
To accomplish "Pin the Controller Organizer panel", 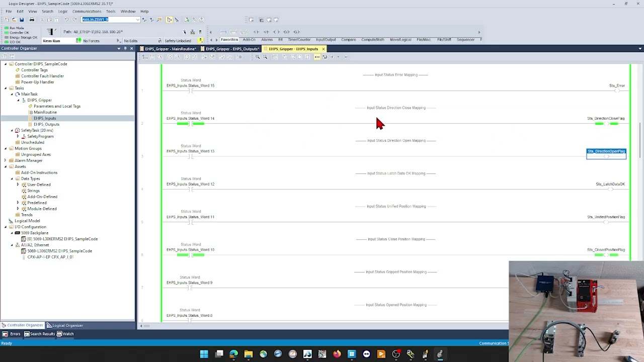I will [x=125, y=48].
